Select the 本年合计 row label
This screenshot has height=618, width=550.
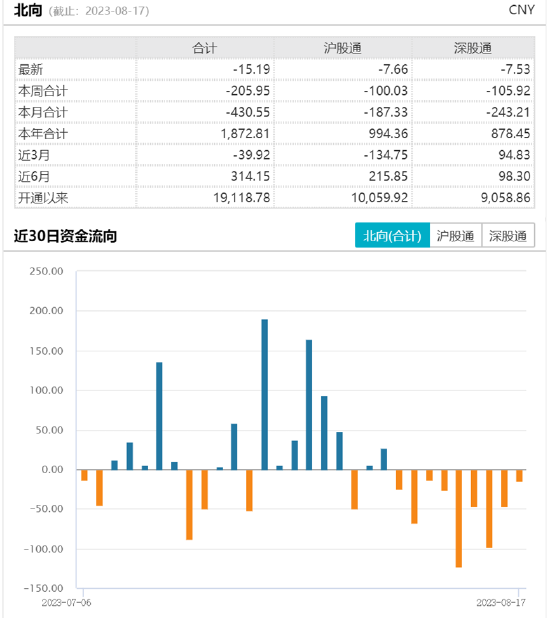point(43,133)
